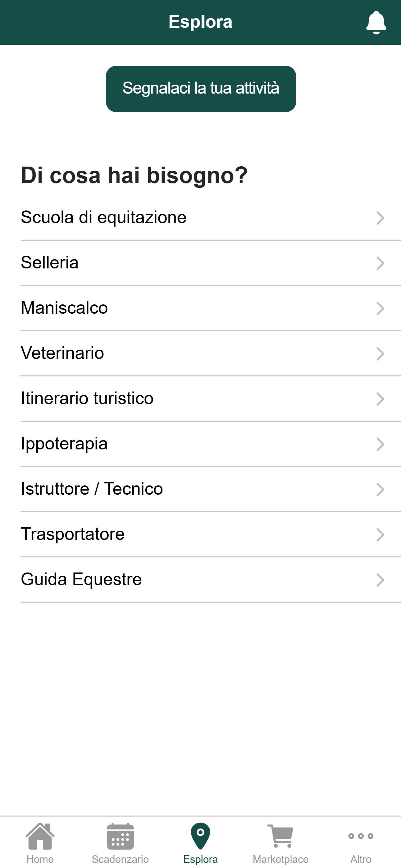401x868 pixels.
Task: Open the Ippoterapia category
Action: pyautogui.click(x=211, y=444)
